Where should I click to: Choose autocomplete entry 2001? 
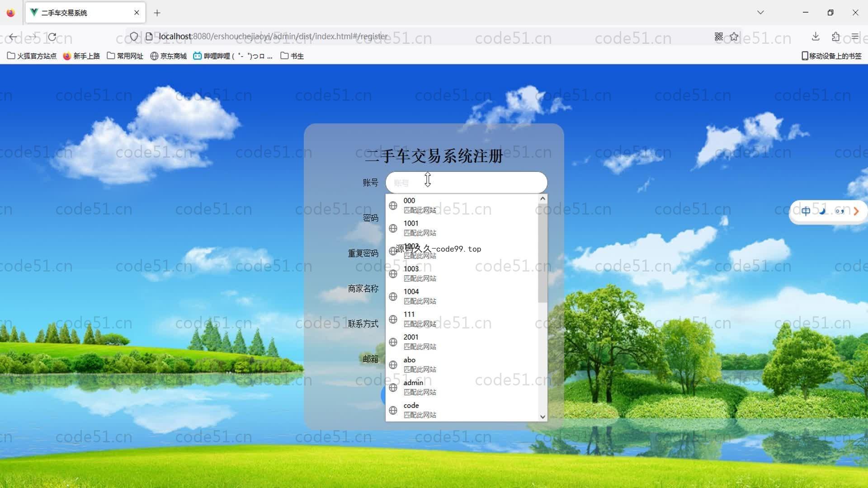tap(462, 342)
